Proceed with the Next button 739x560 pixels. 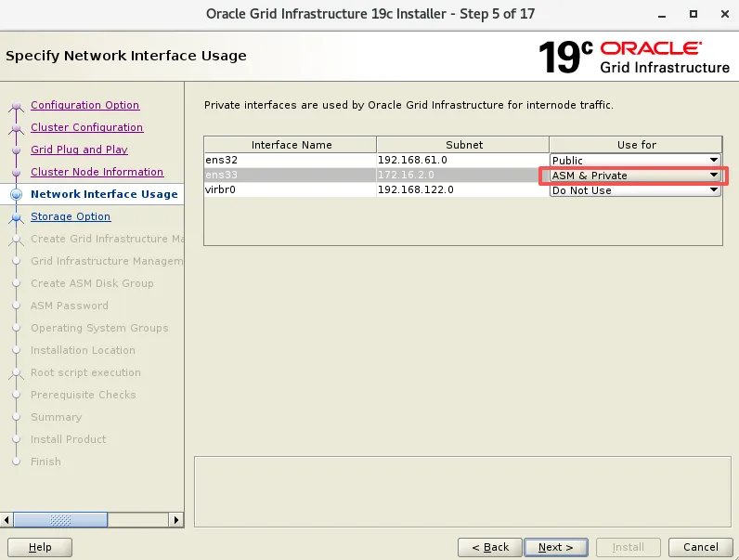point(556,547)
